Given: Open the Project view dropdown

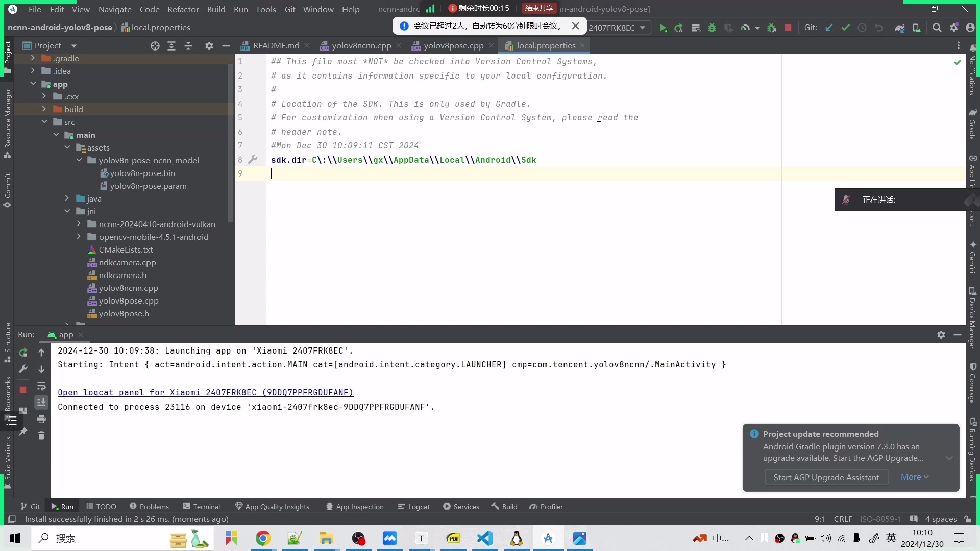Looking at the screenshot, I should tap(73, 46).
